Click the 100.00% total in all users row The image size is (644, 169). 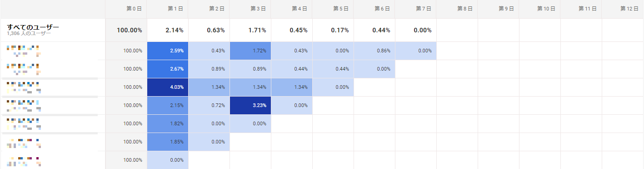(130, 30)
